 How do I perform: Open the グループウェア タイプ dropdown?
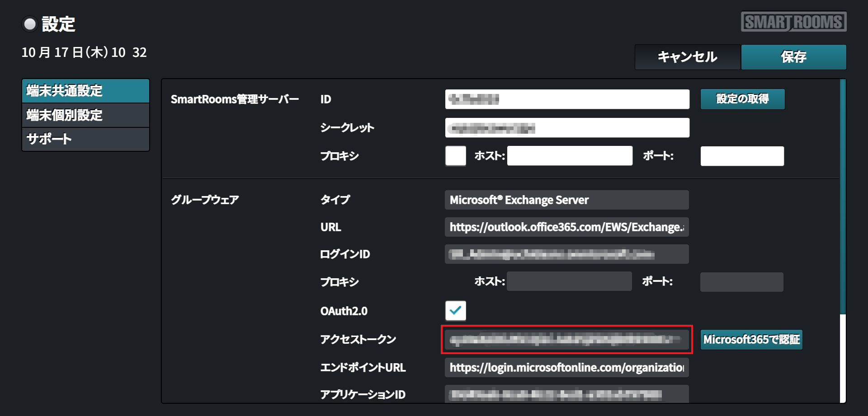566,200
